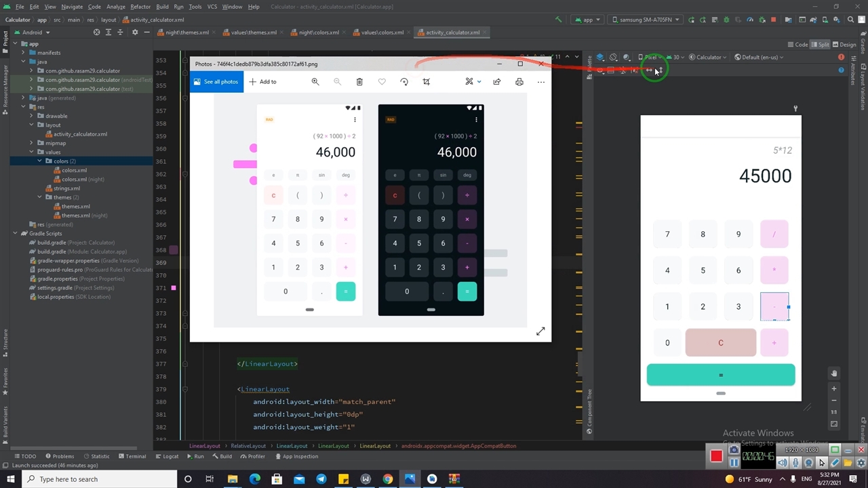Open the samsung SM-A705FN device dropdown
Screen dimensions: 868x488
(644, 20)
